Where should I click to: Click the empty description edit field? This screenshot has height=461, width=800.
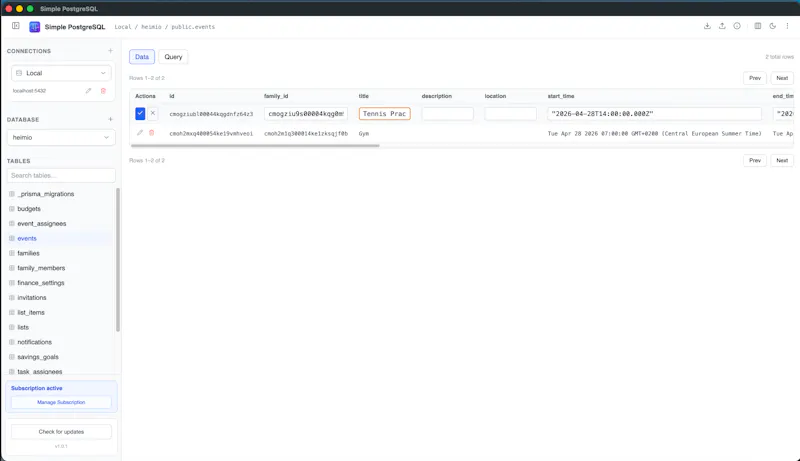pos(447,114)
